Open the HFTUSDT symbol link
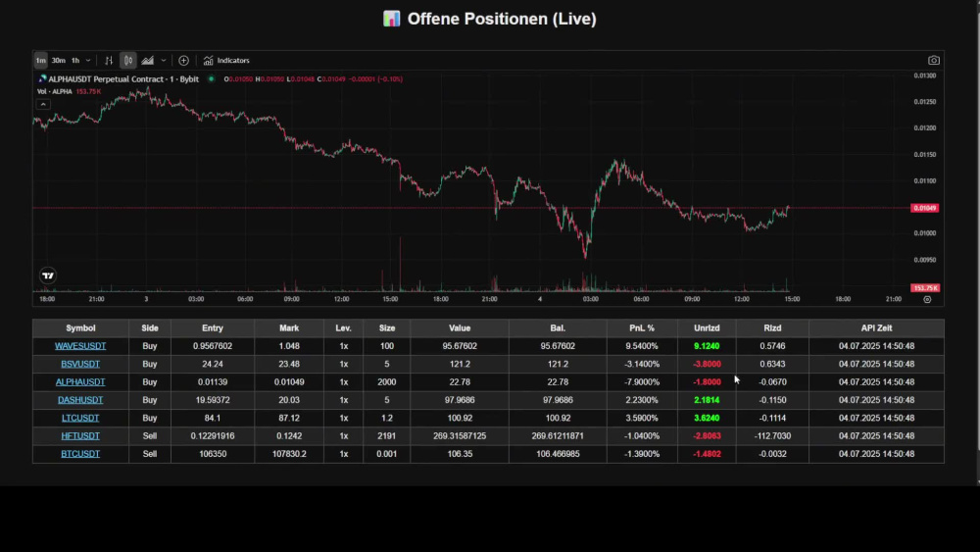Viewport: 980px width, 552px height. point(80,436)
